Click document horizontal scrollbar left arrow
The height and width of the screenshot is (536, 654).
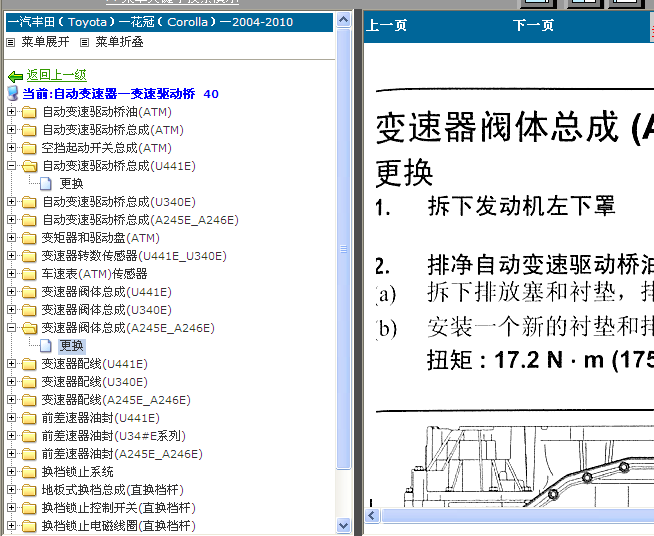tap(372, 516)
